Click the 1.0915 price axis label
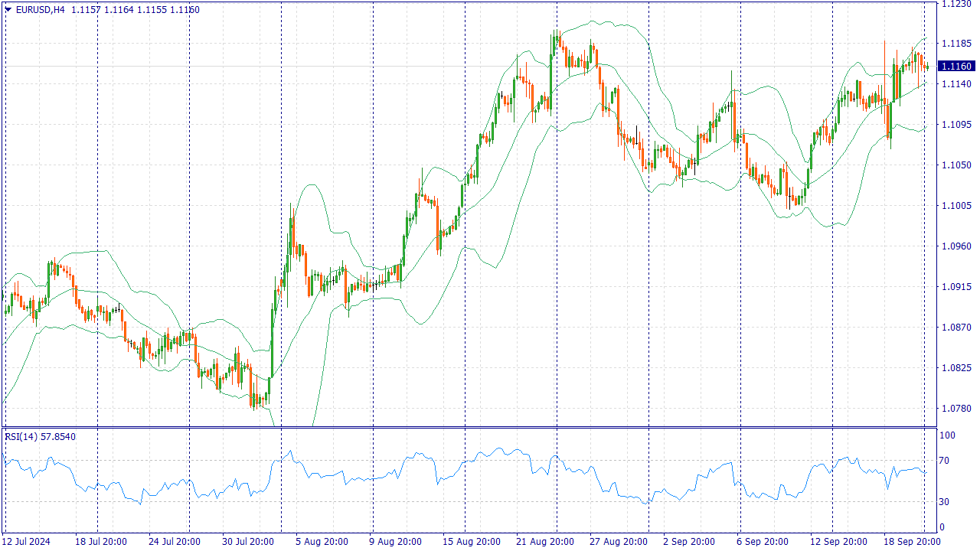The height and width of the screenshot is (551, 980). pos(956,286)
